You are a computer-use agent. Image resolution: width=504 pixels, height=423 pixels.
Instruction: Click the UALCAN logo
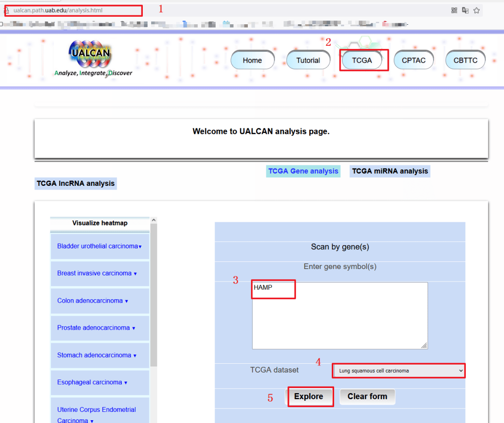click(91, 54)
